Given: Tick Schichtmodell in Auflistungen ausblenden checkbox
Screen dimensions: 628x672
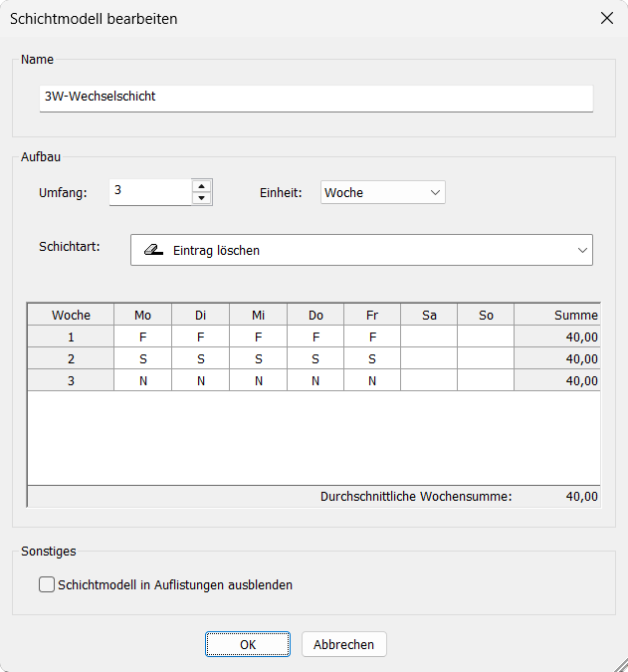Looking at the screenshot, I should (47, 584).
